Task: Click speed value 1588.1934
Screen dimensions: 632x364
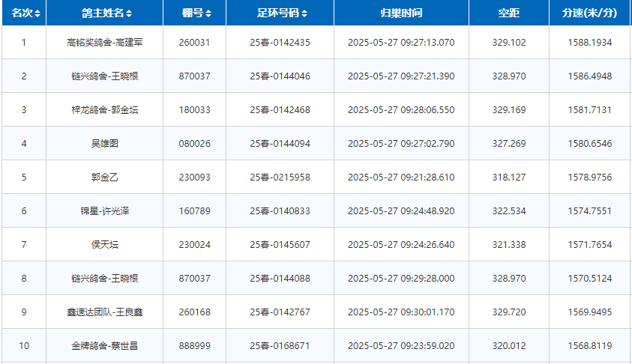Action: 590,42
